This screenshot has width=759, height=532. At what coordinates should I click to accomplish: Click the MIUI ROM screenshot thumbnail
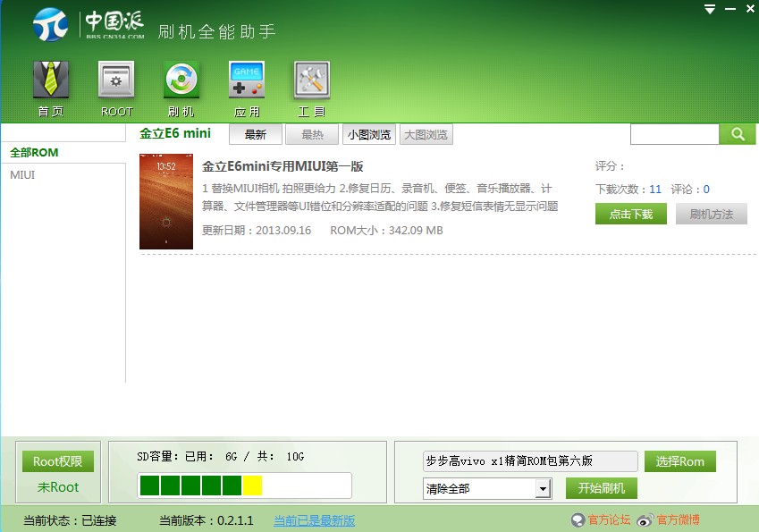coord(166,201)
